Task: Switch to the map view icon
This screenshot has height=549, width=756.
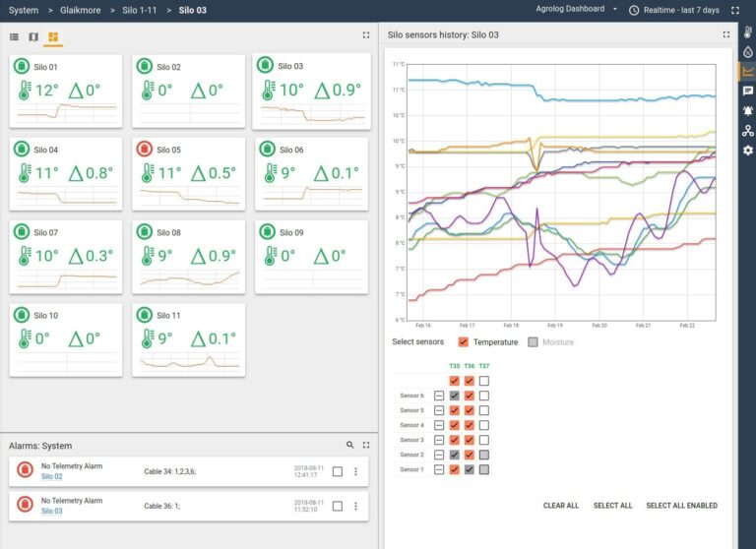Action: pos(33,36)
